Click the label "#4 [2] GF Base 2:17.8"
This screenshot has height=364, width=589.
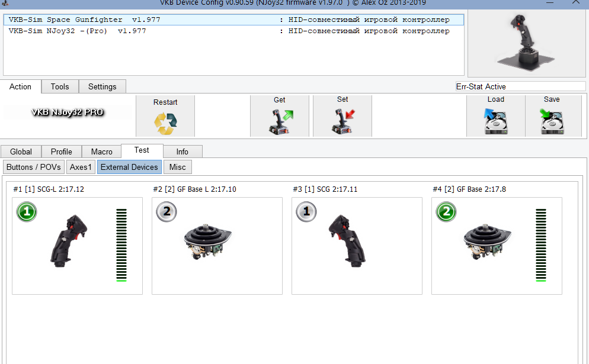[469, 189]
